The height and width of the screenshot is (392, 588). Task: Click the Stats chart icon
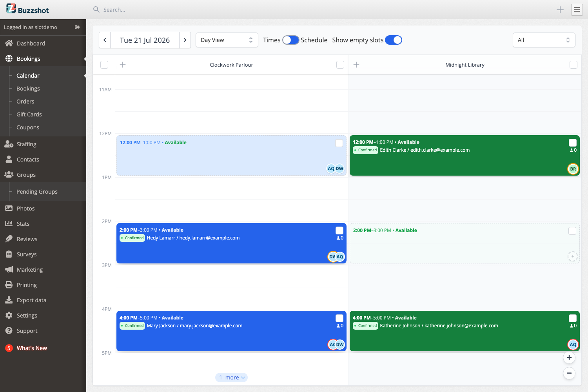pyautogui.click(x=9, y=223)
